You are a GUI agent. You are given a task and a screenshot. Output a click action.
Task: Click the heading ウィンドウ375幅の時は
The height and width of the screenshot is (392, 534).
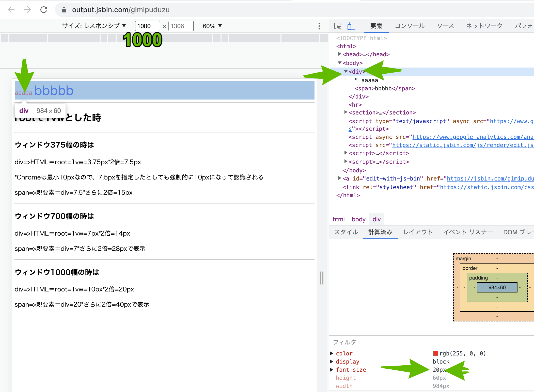[54, 145]
